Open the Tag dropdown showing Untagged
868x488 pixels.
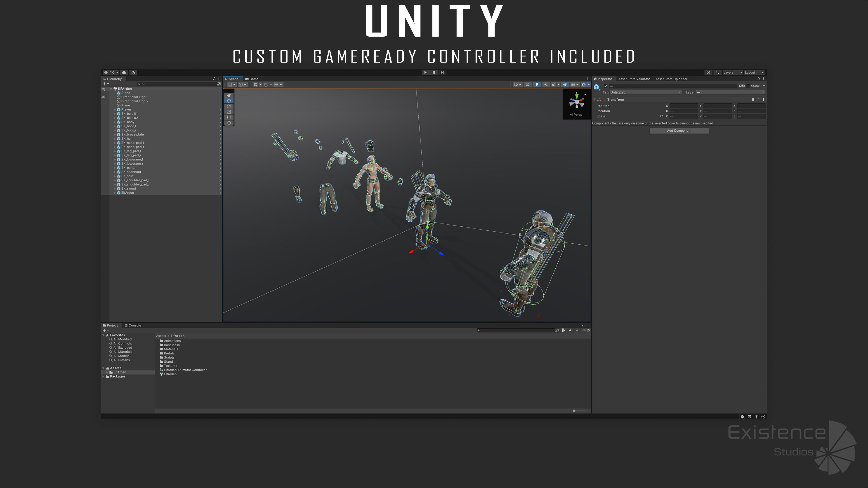645,92
